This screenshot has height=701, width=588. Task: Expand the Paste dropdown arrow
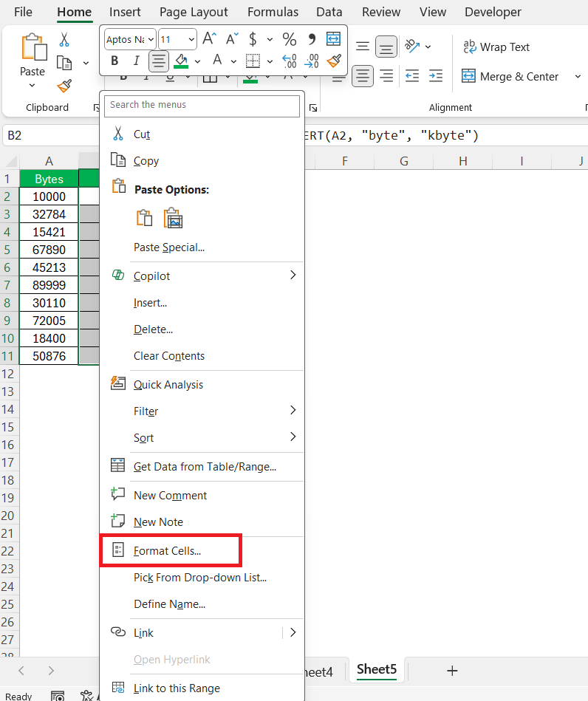[x=32, y=86]
